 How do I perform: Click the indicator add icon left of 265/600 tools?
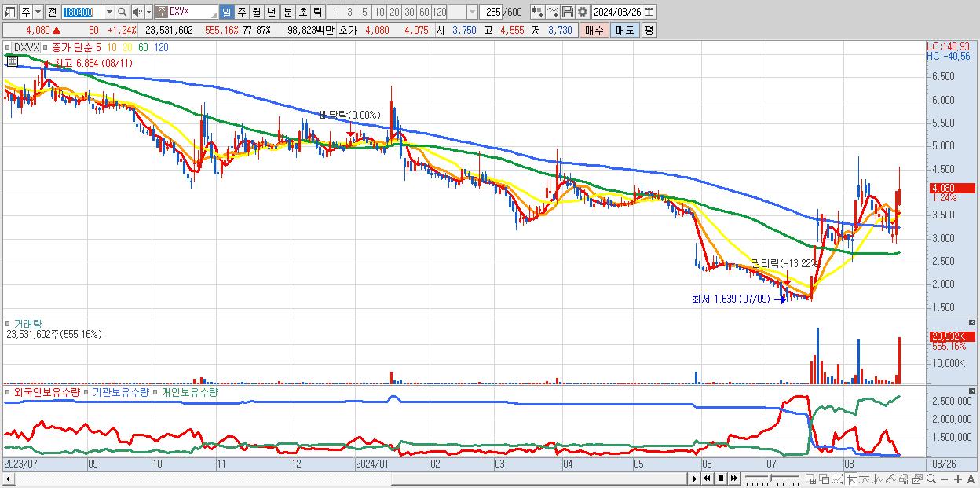[537, 12]
